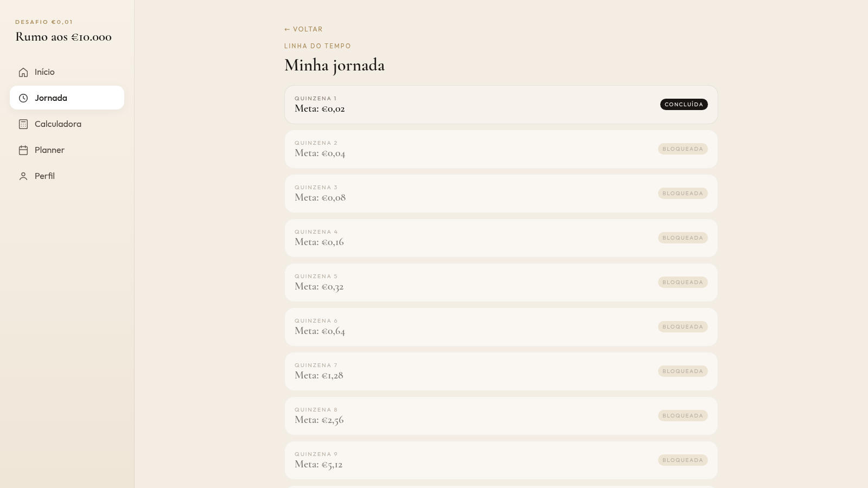Viewport: 868px width, 488px height.
Task: Click the Bloqueada badge on Quinzena 5
Action: [682, 282]
